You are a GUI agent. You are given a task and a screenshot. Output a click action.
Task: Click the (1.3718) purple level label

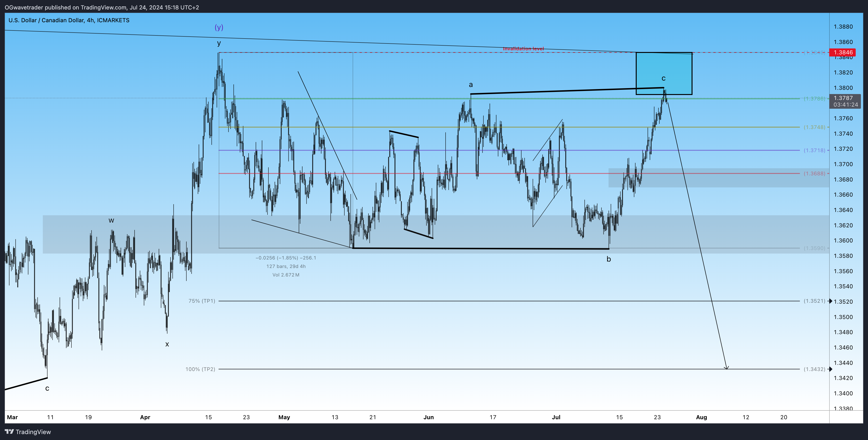(x=814, y=151)
